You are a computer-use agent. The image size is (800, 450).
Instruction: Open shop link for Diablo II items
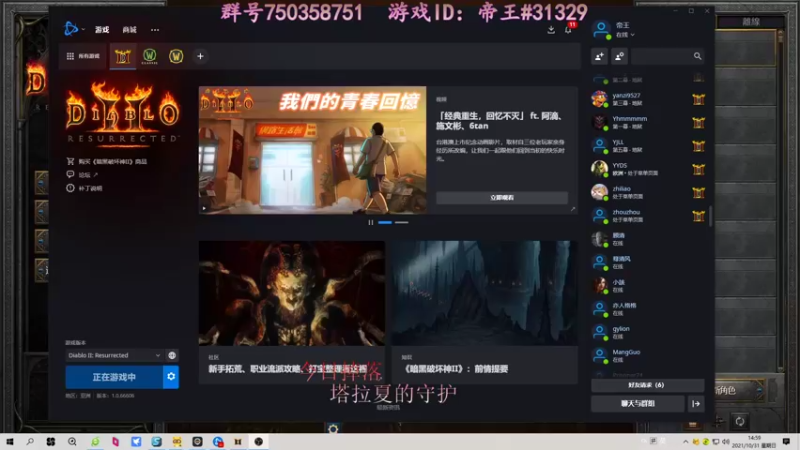point(107,161)
